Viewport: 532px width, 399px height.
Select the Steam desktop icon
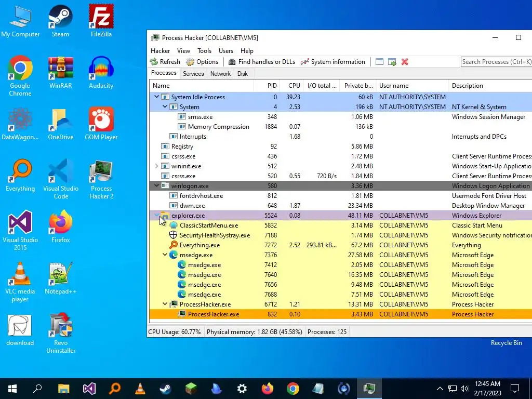[60, 21]
